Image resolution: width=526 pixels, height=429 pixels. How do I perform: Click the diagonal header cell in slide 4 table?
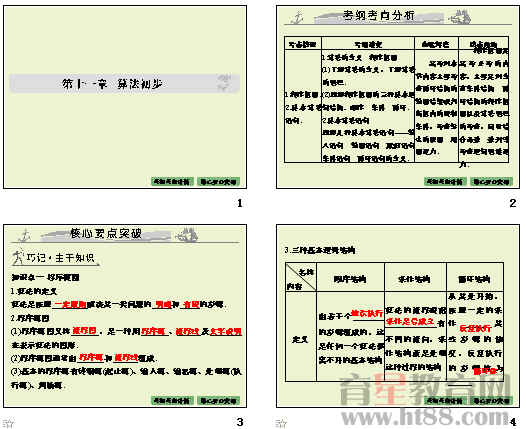301,277
